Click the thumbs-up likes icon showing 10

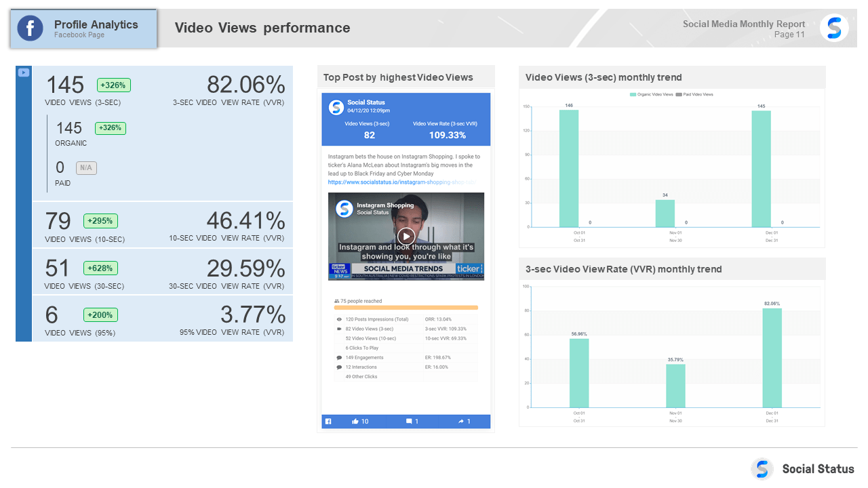(355, 422)
